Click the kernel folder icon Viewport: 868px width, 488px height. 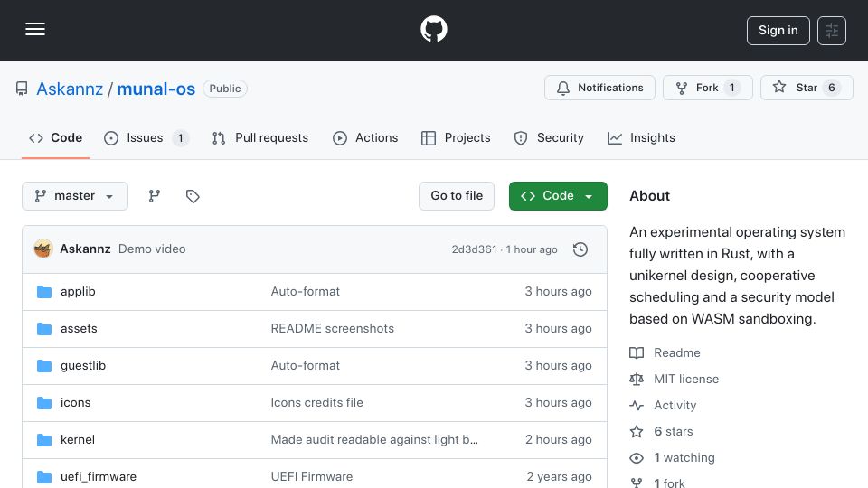coord(44,440)
